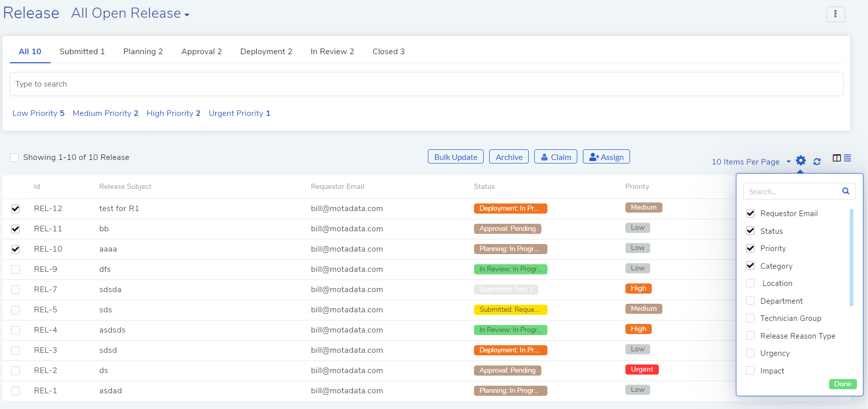Open the In Review 2 tab
Screen dimensions: 868x409
[332, 52]
